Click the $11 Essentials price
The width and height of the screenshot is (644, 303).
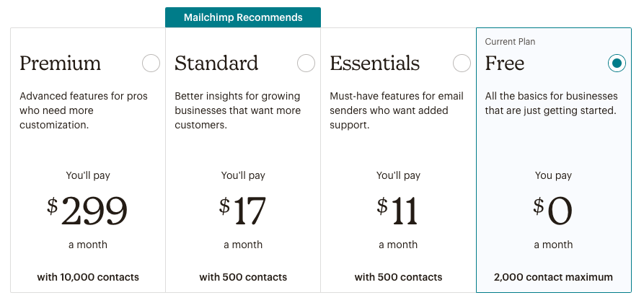pyautogui.click(x=398, y=211)
